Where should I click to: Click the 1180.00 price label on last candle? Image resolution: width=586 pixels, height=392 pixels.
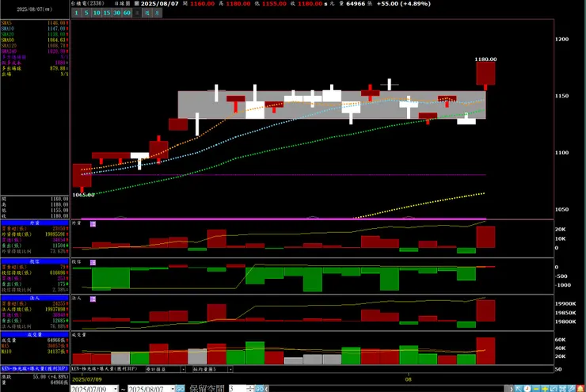tap(485, 59)
